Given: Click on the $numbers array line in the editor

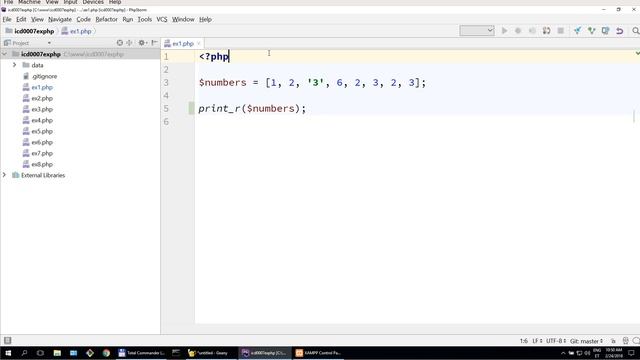Looking at the screenshot, I should pyautogui.click(x=312, y=82).
